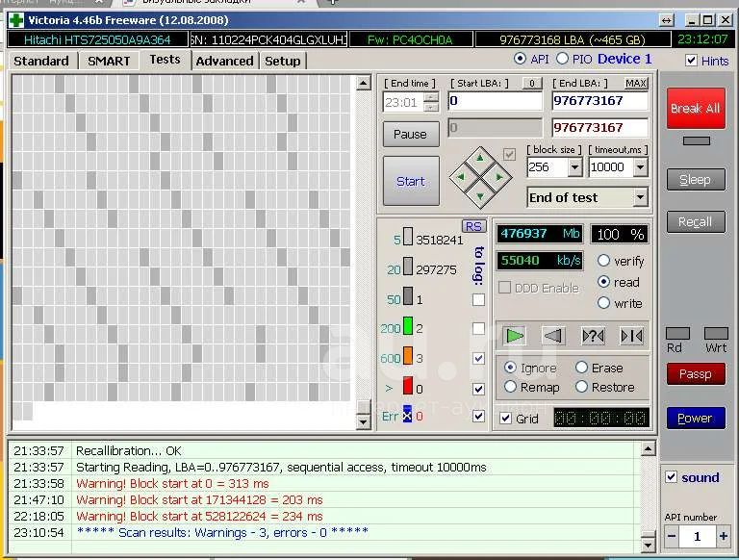Toggle log checkbox for Err blocks
This screenshot has width=739, height=560.
tap(478, 417)
